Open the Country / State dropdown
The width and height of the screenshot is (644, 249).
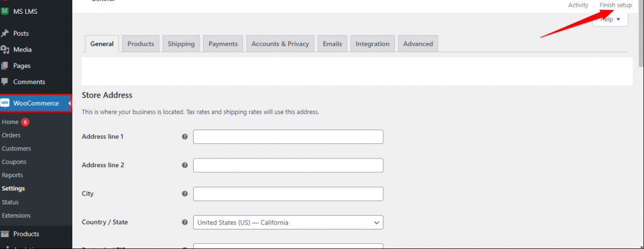pos(288,223)
